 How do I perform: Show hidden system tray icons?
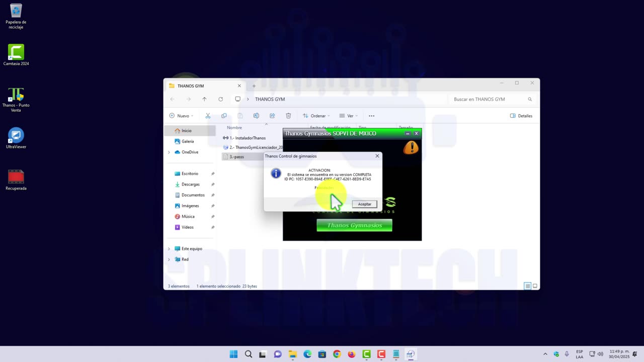tap(545, 354)
